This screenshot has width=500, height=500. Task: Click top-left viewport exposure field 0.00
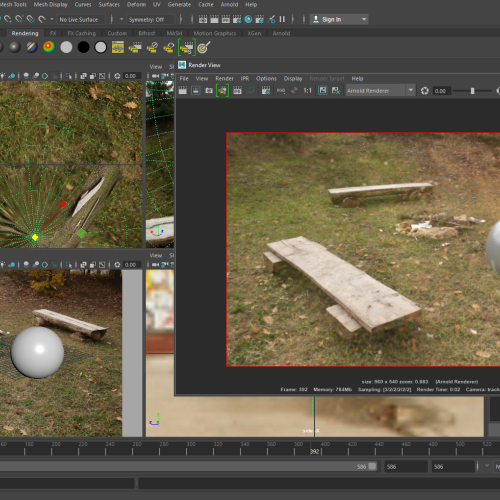132,76
